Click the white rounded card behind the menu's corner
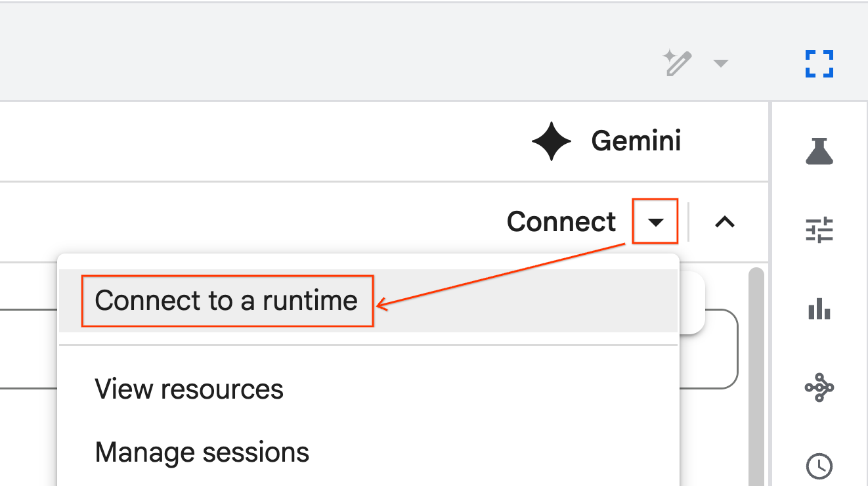Screen dimensions: 868x486 [691, 302]
